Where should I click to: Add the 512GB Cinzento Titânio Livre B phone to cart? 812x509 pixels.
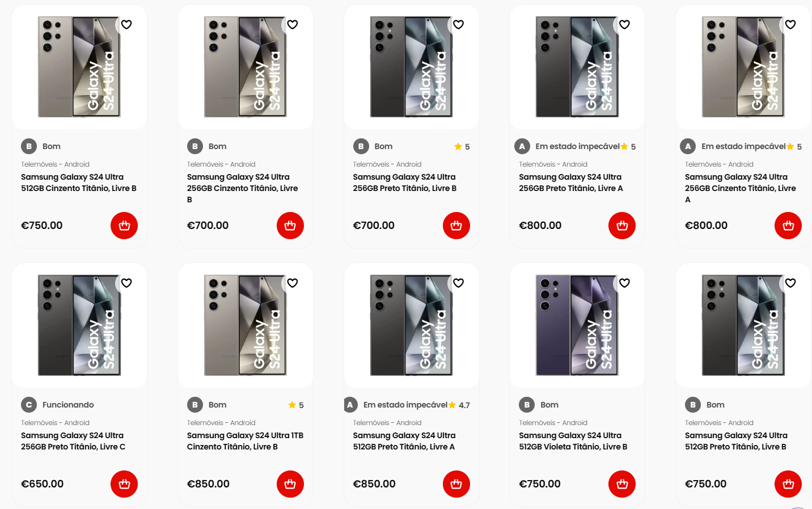[x=124, y=226]
